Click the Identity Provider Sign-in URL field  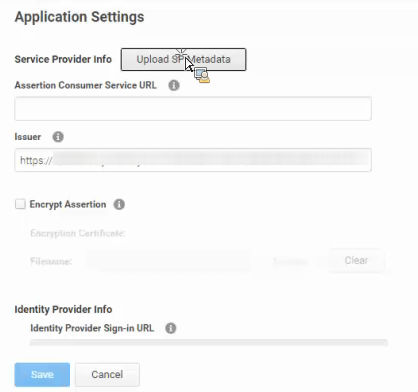point(209,343)
